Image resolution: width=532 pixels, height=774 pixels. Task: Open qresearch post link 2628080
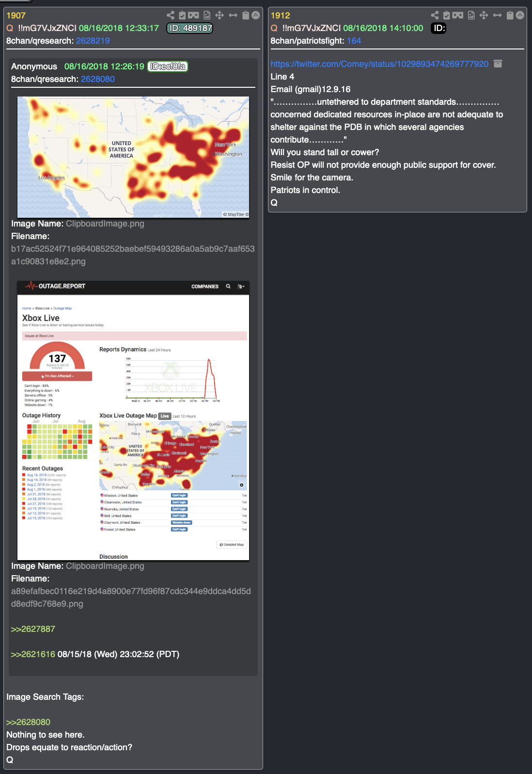coord(98,79)
